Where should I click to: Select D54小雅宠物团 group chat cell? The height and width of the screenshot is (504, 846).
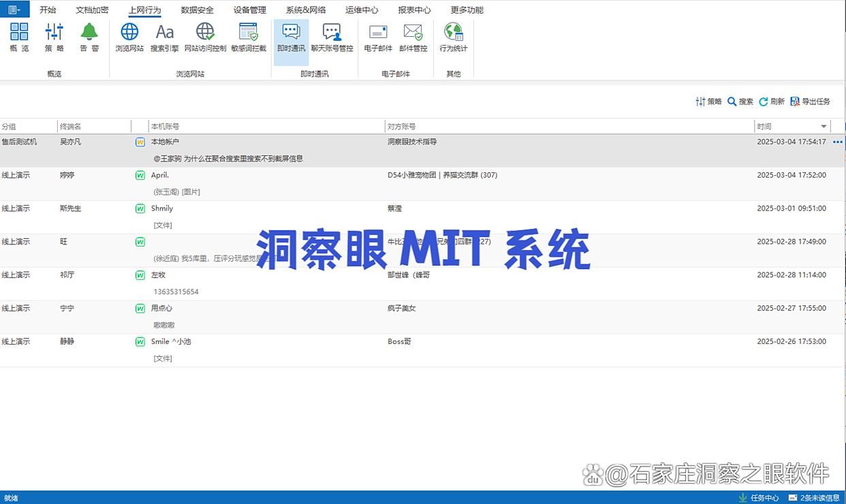point(442,175)
